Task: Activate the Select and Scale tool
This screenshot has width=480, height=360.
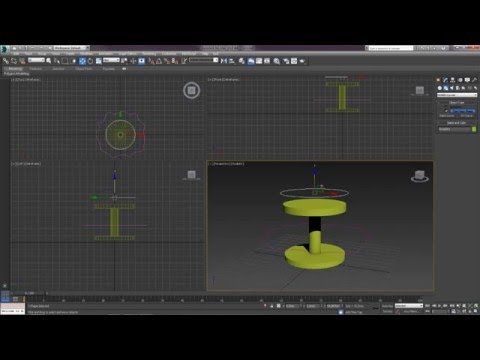Action: [x=99, y=61]
